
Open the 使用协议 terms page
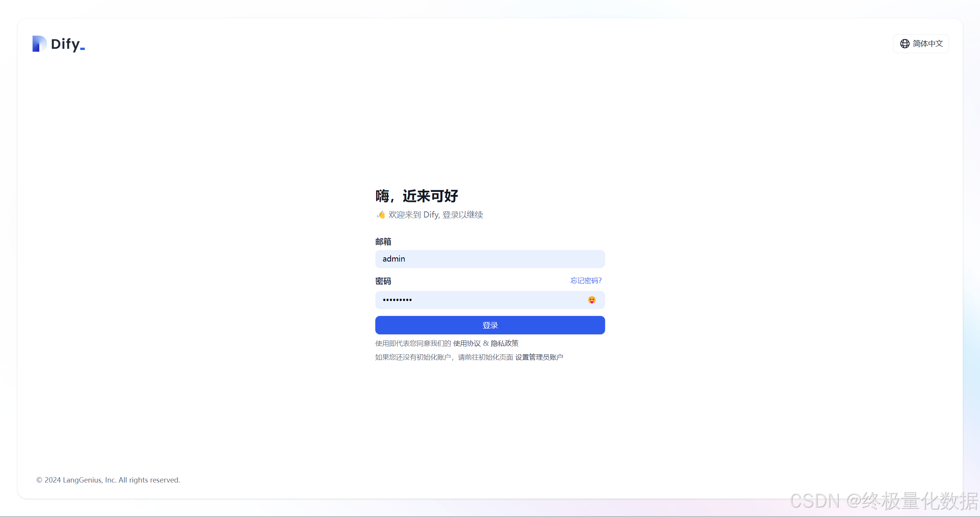pos(466,343)
